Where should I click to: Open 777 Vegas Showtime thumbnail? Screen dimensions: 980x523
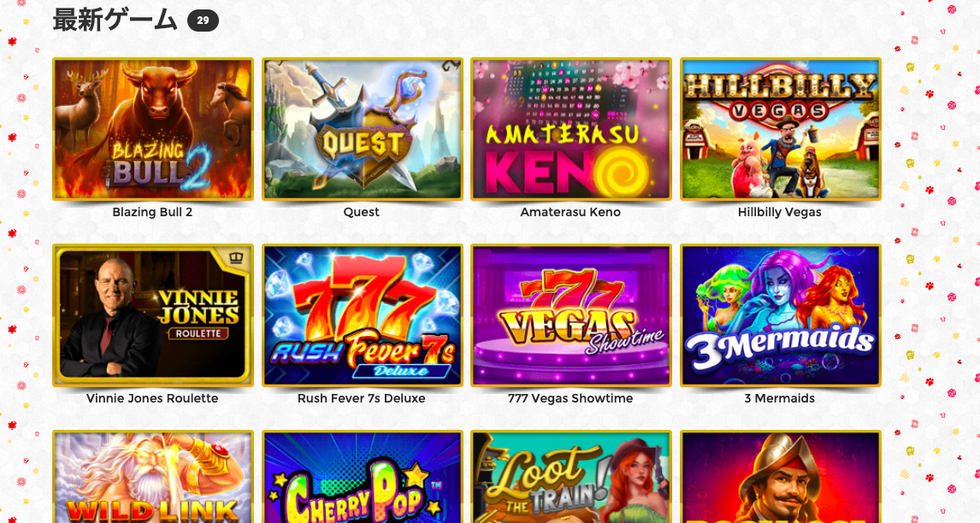(x=571, y=315)
